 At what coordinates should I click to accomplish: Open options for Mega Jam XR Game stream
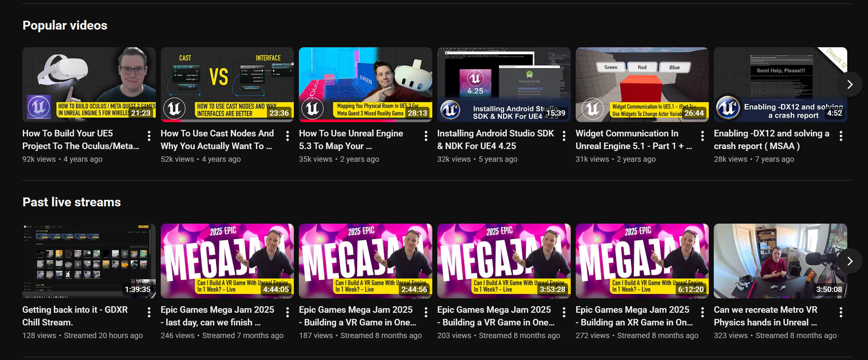pos(702,312)
